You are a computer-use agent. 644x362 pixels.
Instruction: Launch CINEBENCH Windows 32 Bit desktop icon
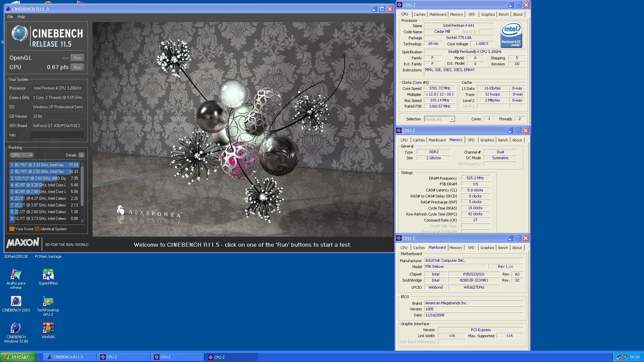[x=16, y=328]
